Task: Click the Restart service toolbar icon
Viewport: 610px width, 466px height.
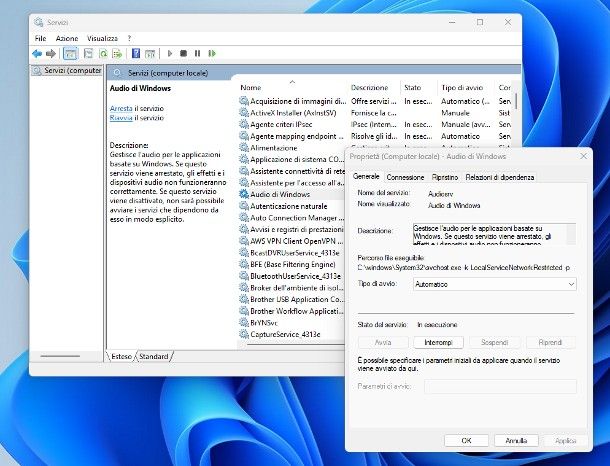Action: tap(212, 53)
